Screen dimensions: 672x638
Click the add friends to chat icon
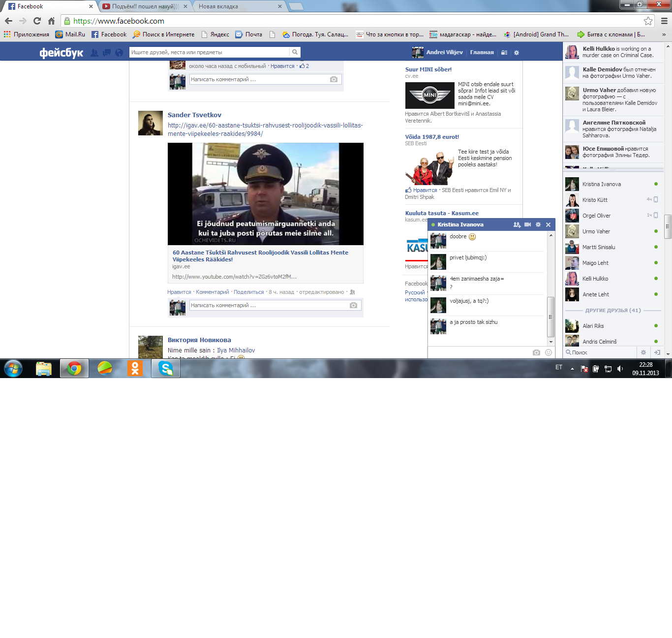(x=517, y=224)
